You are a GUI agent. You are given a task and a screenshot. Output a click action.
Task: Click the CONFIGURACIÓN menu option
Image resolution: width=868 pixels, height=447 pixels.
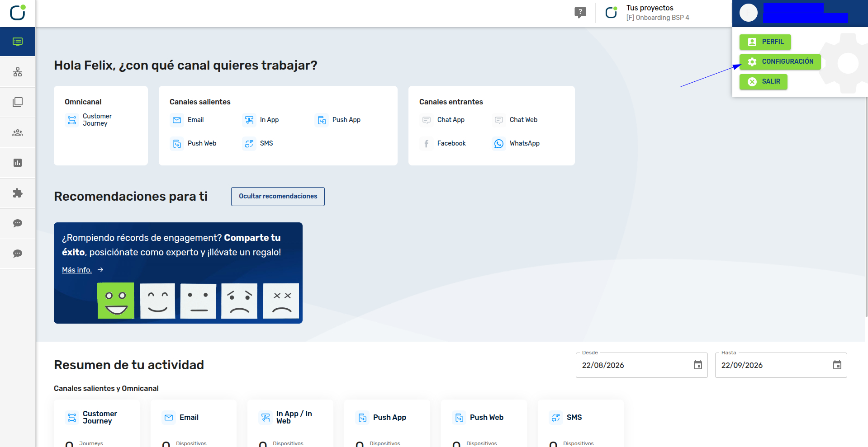coord(780,61)
